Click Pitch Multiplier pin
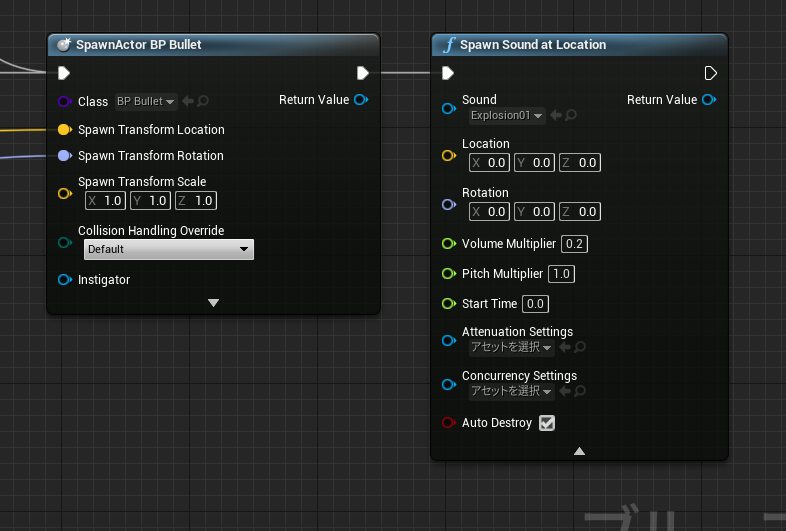786x531 pixels. 449,274
